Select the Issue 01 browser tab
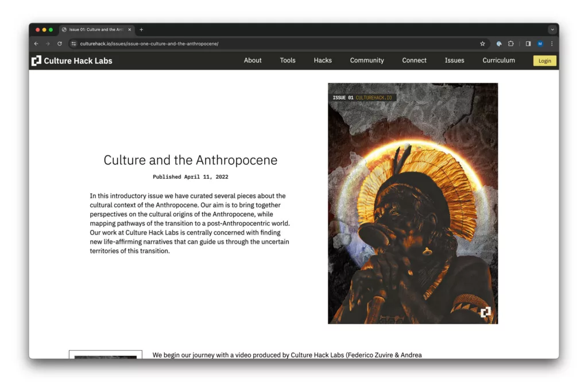The width and height of the screenshot is (588, 388). 95,30
